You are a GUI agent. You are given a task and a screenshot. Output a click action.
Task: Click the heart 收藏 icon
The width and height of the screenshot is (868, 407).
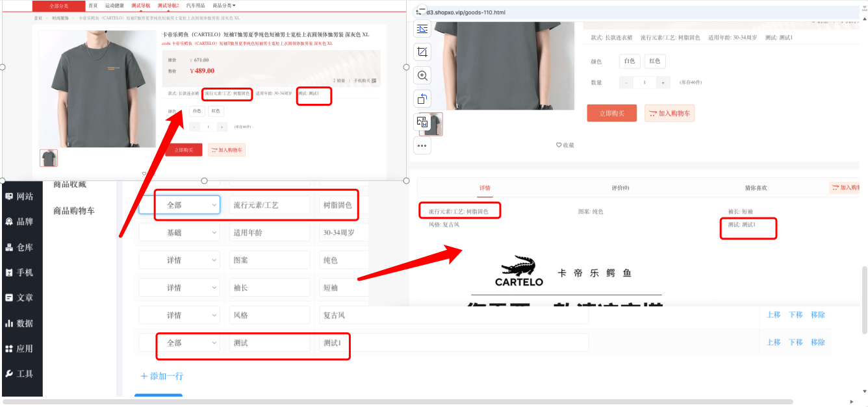tap(559, 145)
